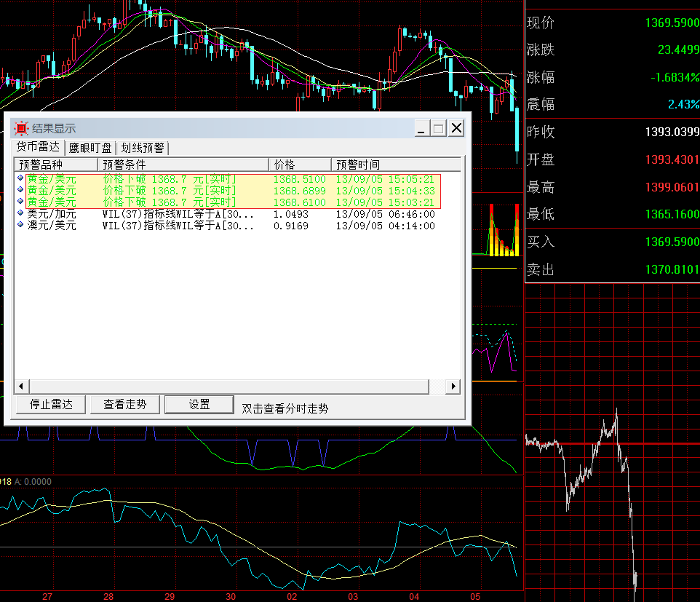Select the 货币雷达 tab
The image size is (700, 602).
[39, 147]
